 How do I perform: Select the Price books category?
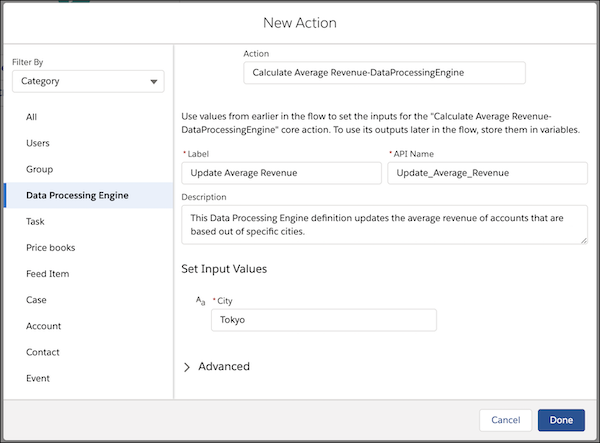pos(51,248)
